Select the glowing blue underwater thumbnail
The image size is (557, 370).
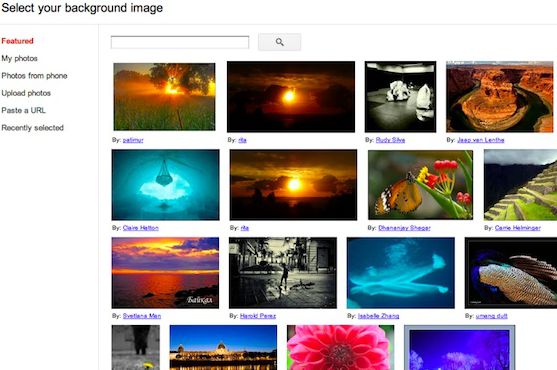(401, 273)
